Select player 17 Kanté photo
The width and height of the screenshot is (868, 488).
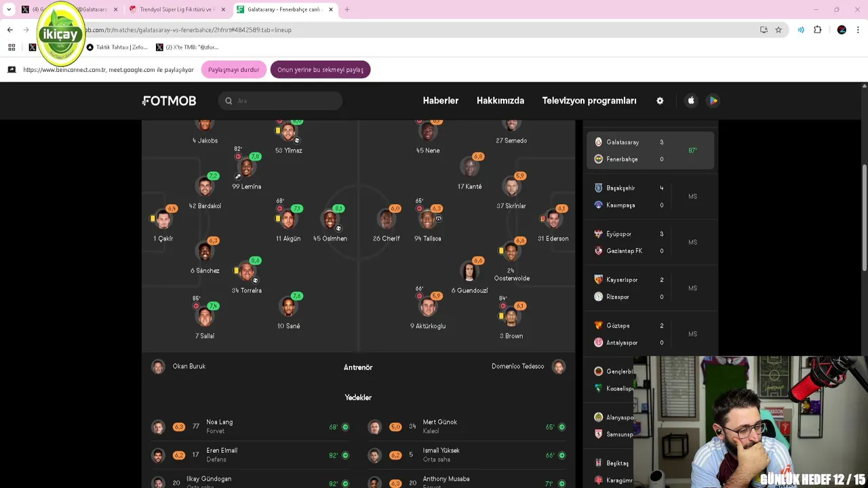pos(470,168)
